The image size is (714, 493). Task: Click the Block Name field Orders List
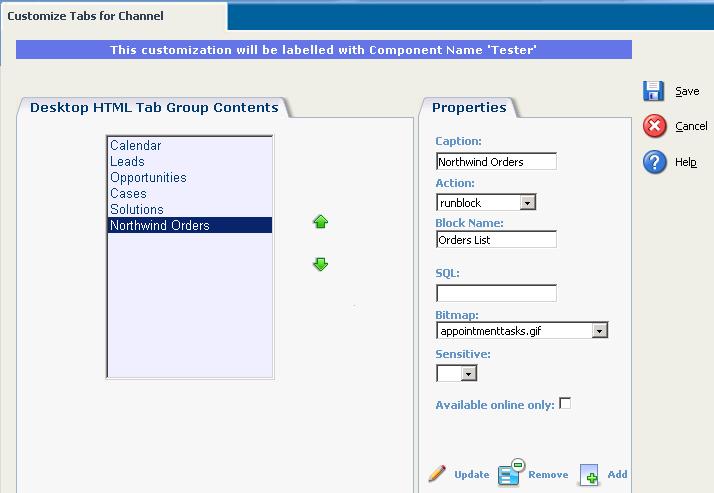click(x=496, y=239)
